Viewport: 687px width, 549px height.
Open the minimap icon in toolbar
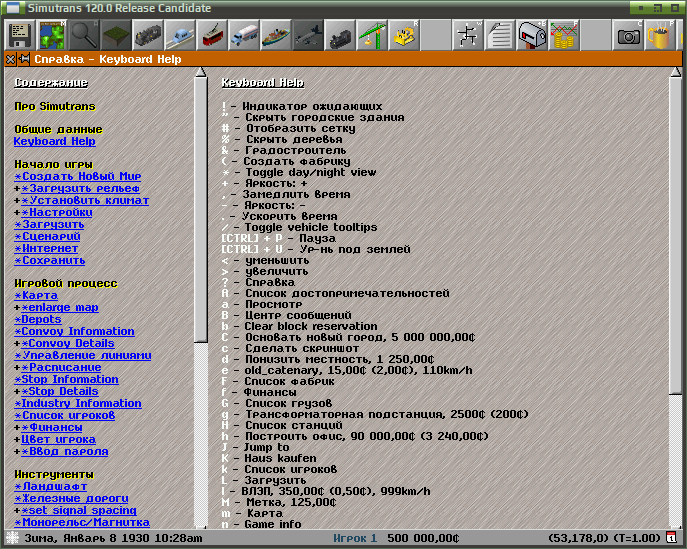pyautogui.click(x=52, y=35)
